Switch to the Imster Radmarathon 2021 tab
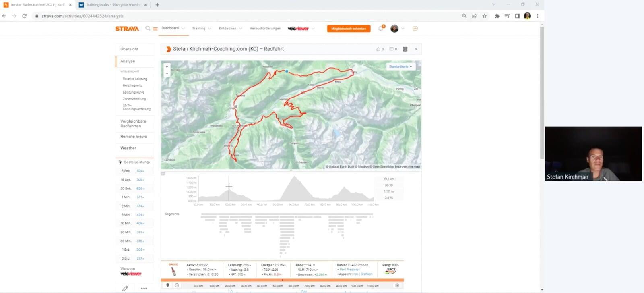This screenshot has width=644, height=293. [x=38, y=5]
